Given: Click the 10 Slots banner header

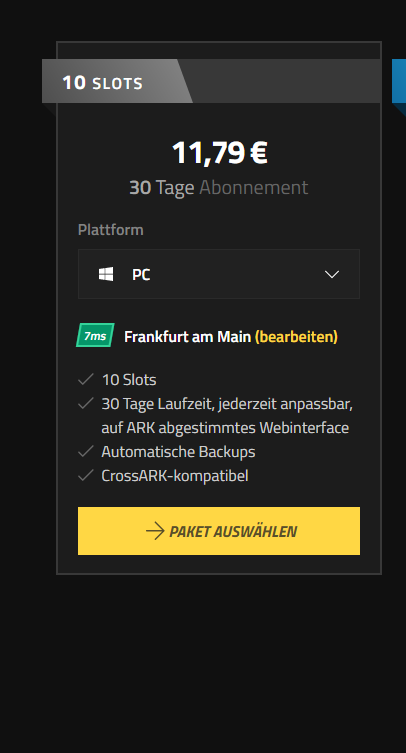Looking at the screenshot, I should coord(117,81).
